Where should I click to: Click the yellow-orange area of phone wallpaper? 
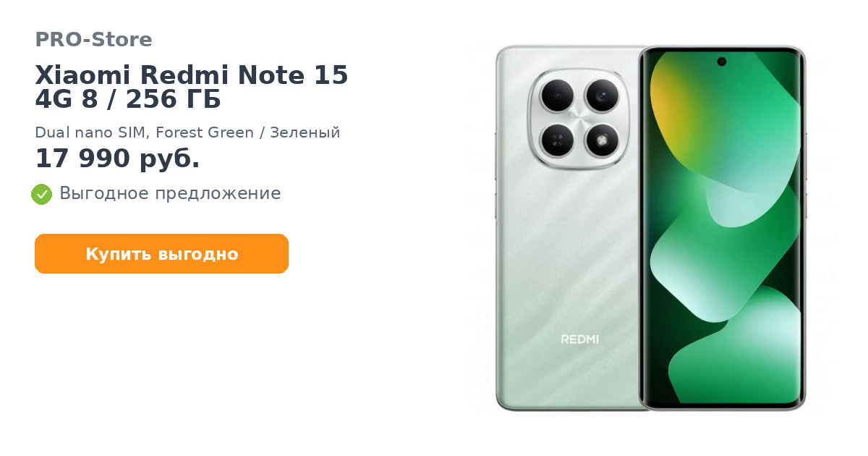click(669, 105)
